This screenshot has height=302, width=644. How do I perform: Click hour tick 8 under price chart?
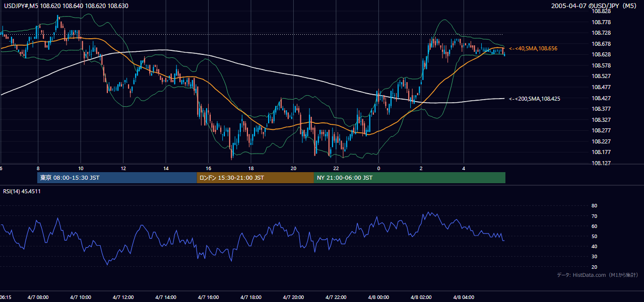[38, 168]
